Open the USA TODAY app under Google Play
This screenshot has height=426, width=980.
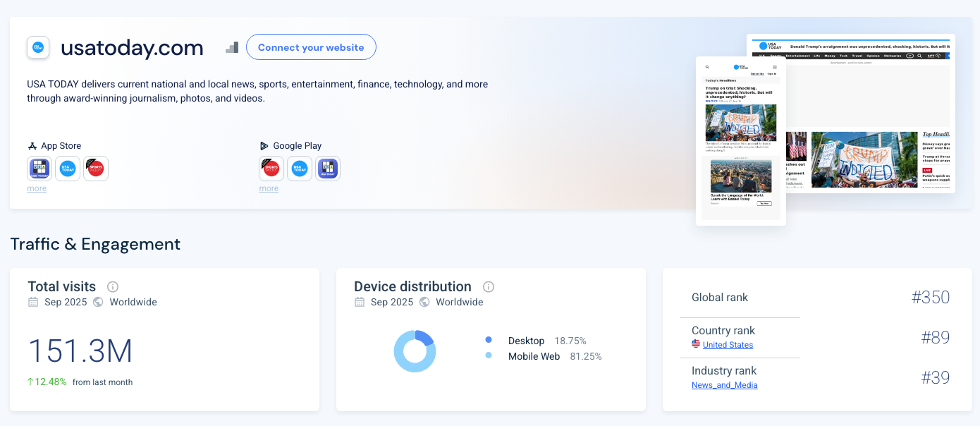click(x=300, y=169)
